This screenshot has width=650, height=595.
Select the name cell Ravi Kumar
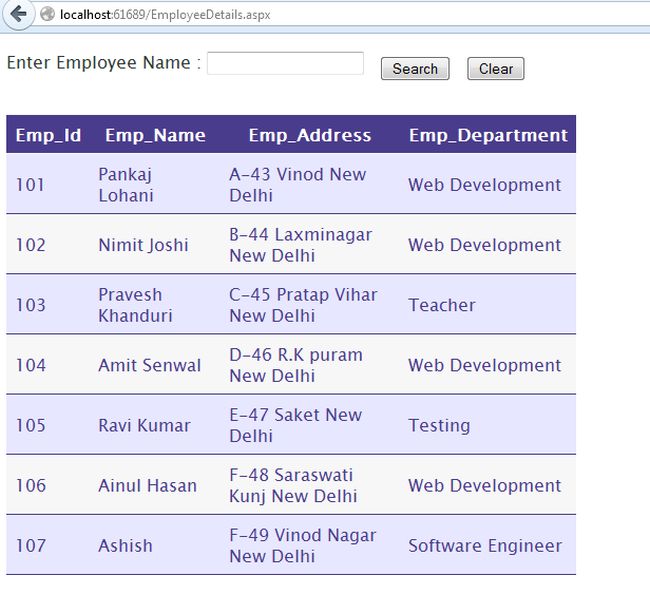144,425
